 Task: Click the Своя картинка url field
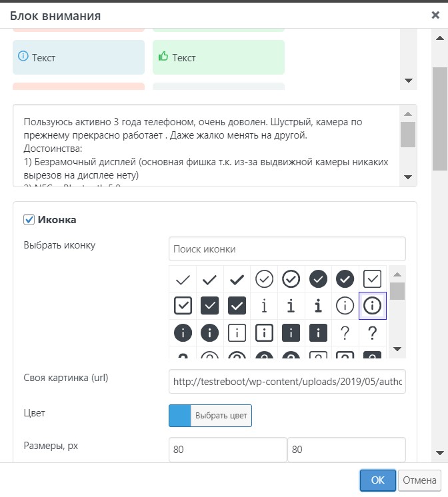tap(287, 381)
